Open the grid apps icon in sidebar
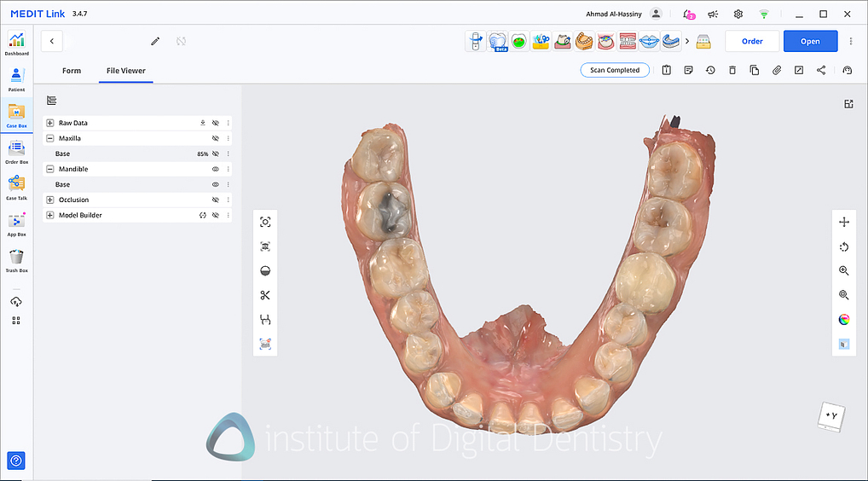Viewport: 868px width, 481px height. [x=16, y=321]
